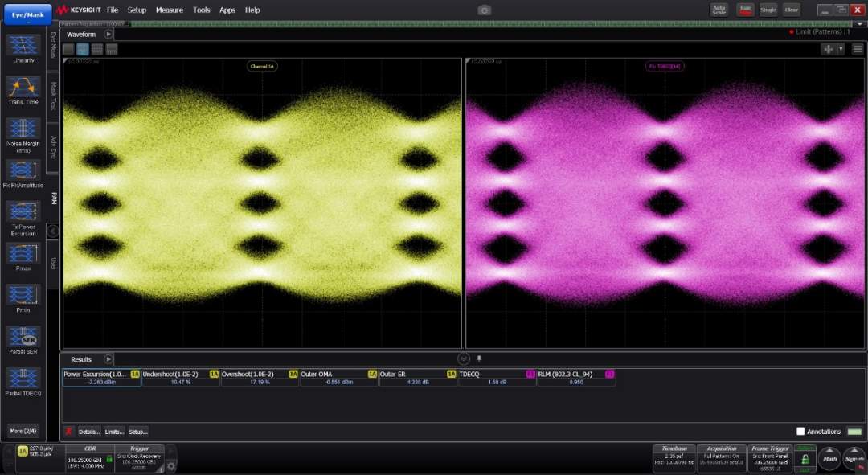Toggle channel 1A on or off
868x475 pixels.
(x=22, y=451)
